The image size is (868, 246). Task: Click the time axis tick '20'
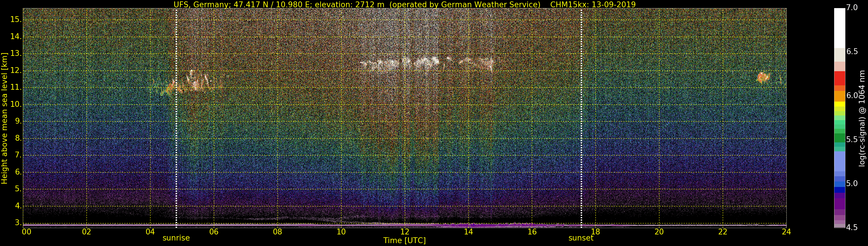(659, 232)
